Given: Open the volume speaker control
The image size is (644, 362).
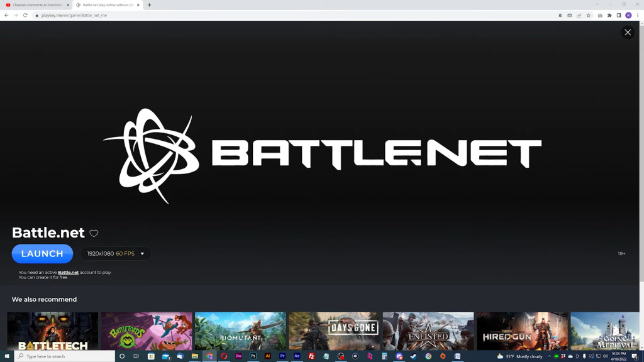Looking at the screenshot, I should pos(606,356).
